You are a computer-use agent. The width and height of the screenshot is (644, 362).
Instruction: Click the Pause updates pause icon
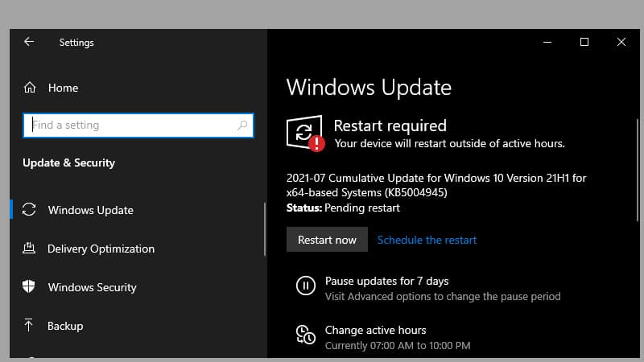tap(306, 286)
